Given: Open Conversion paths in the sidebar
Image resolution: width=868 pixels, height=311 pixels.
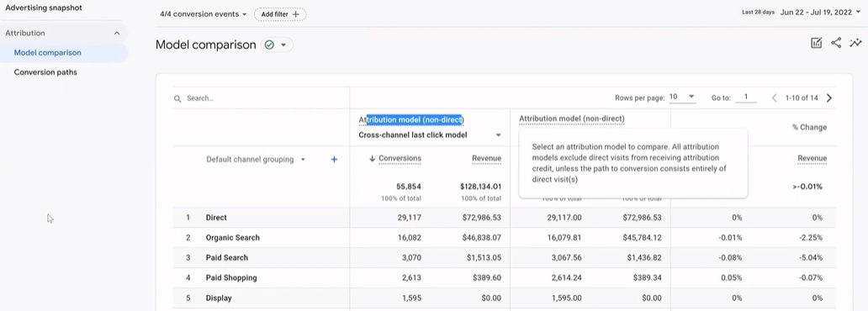Looking at the screenshot, I should [45, 72].
